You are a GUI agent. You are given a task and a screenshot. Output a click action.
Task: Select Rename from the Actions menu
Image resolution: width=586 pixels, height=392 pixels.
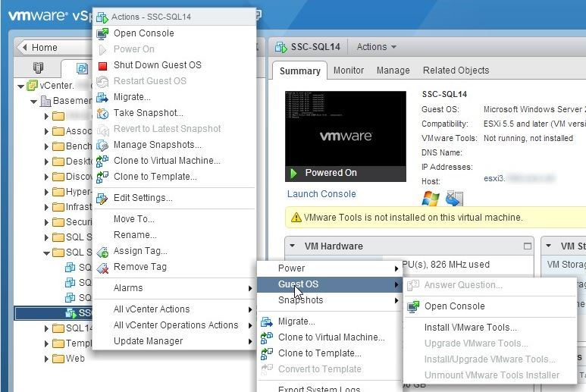[135, 235]
